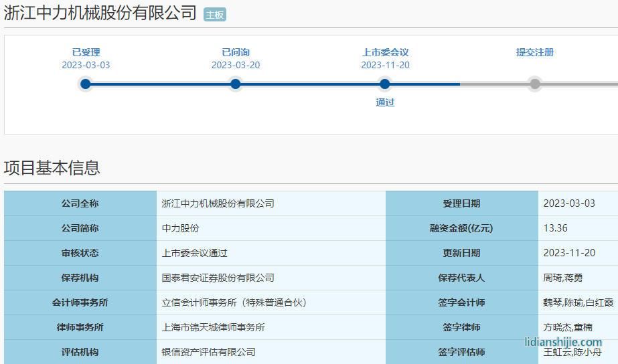Click the 主板 badge beside company title
The width and height of the screenshot is (618, 364).
(x=214, y=15)
